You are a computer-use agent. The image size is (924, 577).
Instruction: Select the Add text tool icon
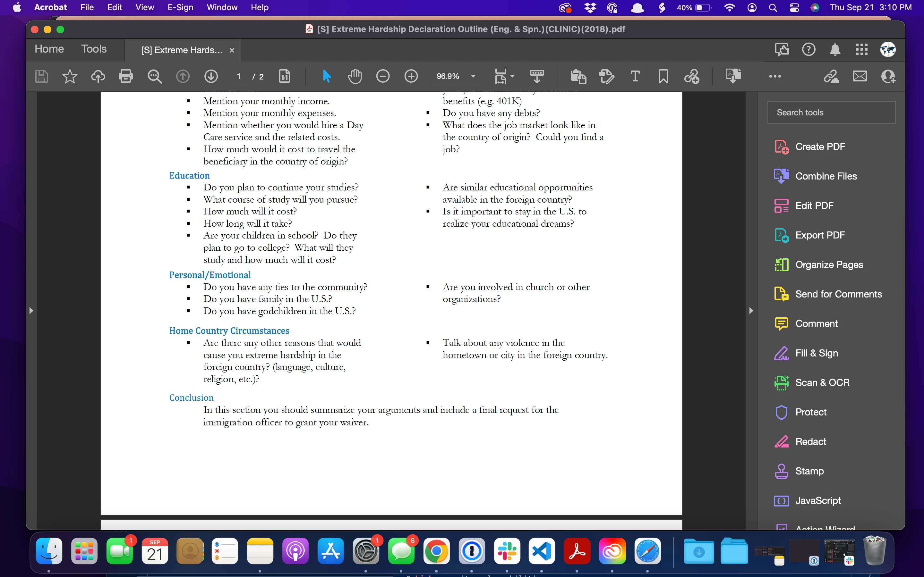tap(635, 76)
